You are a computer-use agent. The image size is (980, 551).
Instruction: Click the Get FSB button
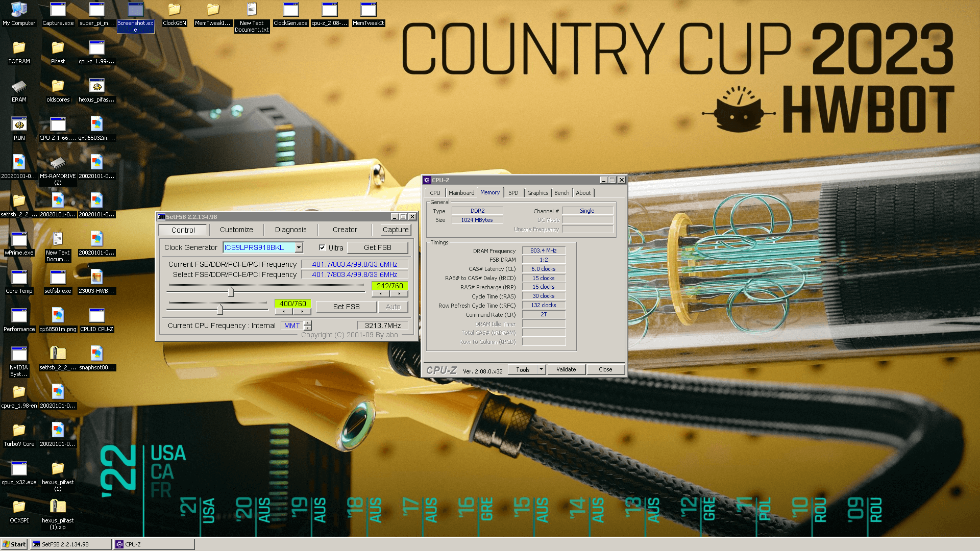click(x=377, y=247)
